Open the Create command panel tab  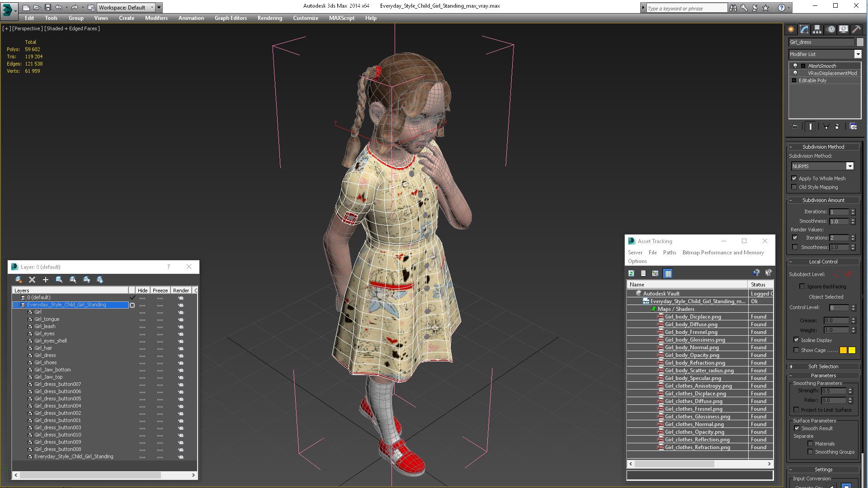coord(791,29)
